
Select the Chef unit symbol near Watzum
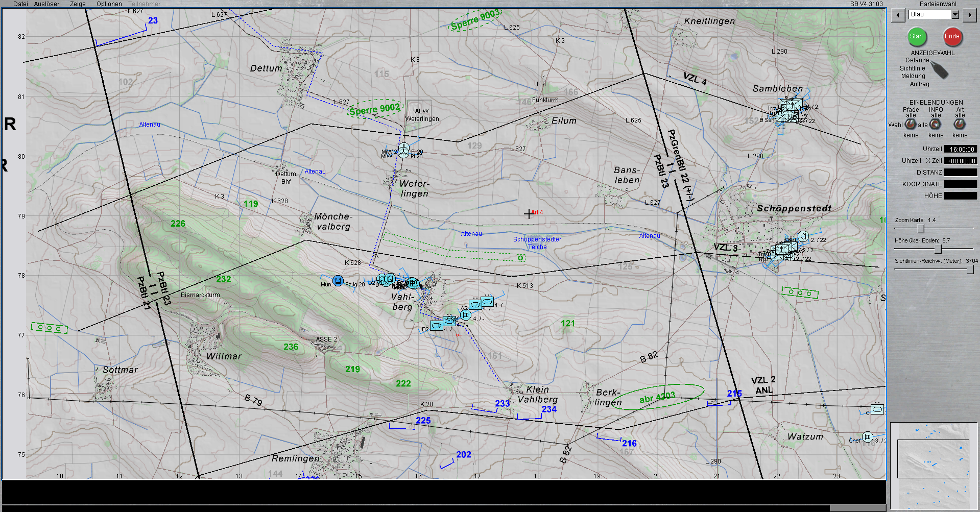(x=868, y=437)
